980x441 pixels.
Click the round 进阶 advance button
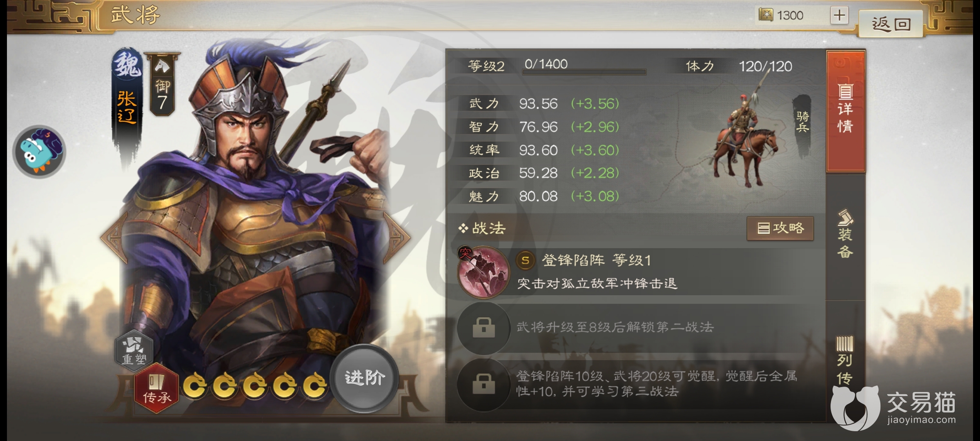(x=364, y=378)
